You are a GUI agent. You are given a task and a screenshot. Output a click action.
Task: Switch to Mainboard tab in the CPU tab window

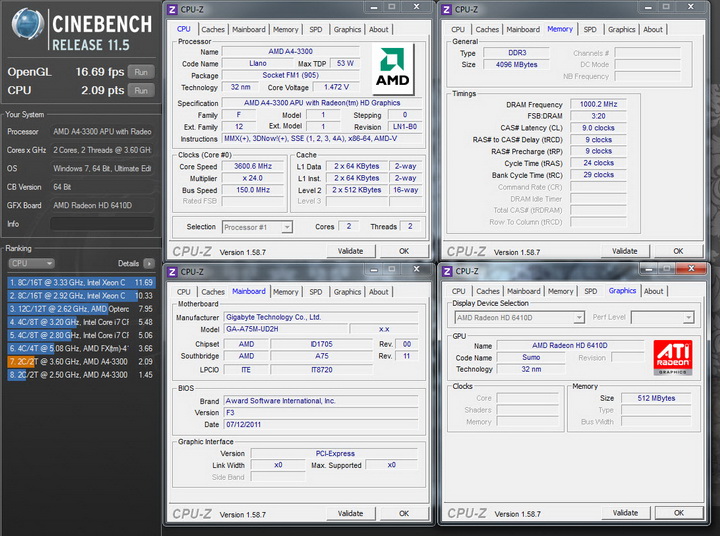[x=248, y=29]
